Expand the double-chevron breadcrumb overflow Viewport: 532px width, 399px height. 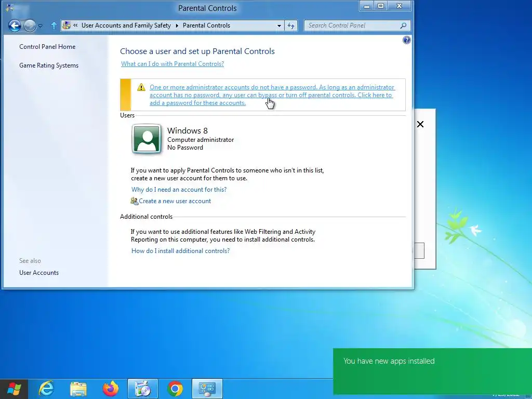tap(75, 25)
